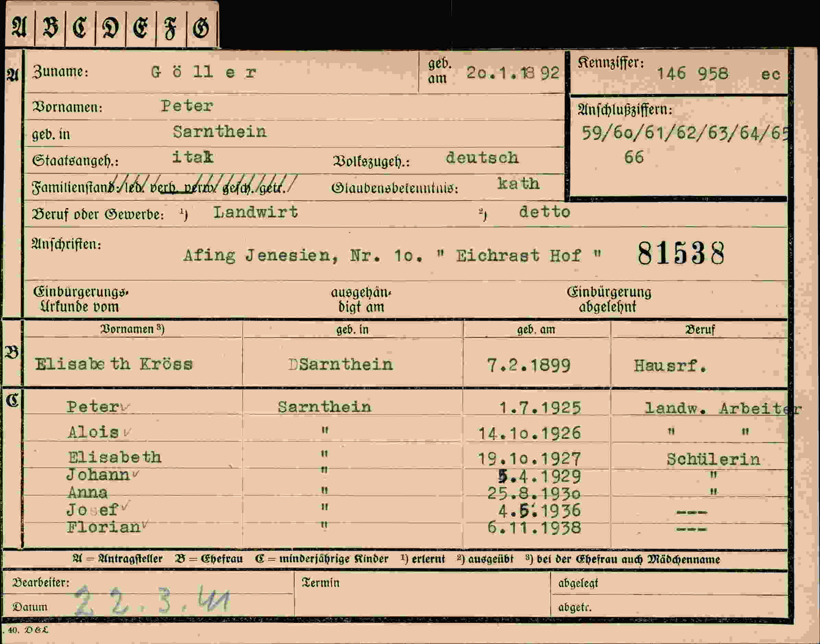This screenshot has height=644, width=820.
Task: Select the 'Bearbeiter:' field label
Action: click(x=41, y=583)
